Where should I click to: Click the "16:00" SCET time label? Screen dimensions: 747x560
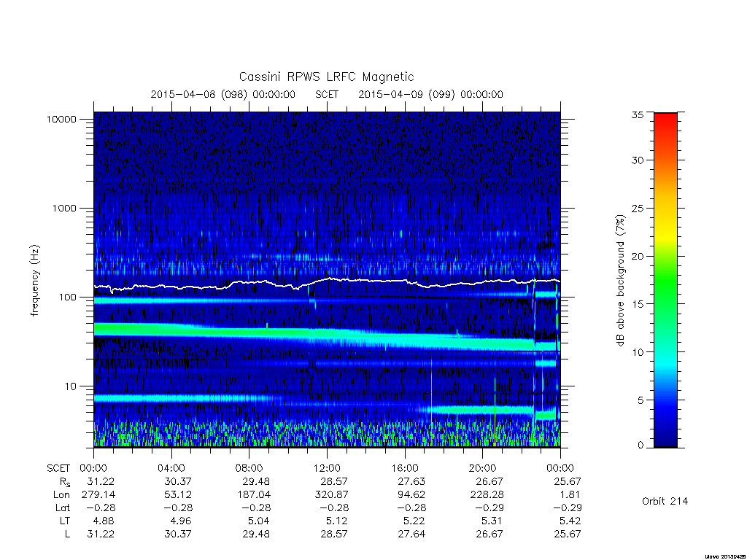[405, 468]
